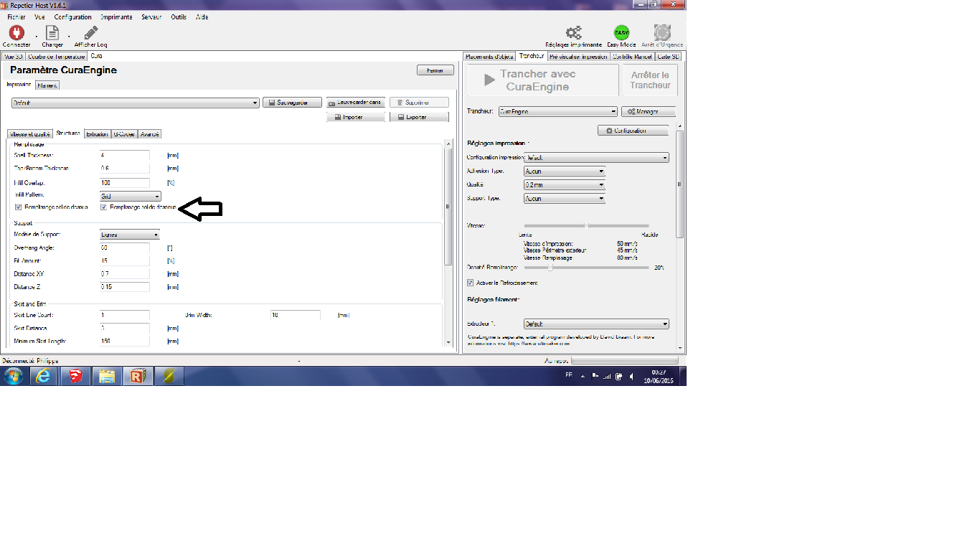Open the slicer Manager button
The height and width of the screenshot is (551, 980).
click(x=649, y=112)
